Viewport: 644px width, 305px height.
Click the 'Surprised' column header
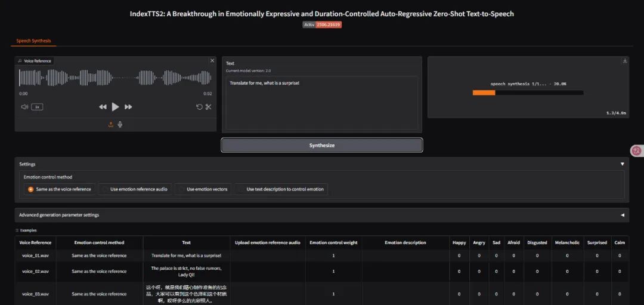tap(597, 242)
